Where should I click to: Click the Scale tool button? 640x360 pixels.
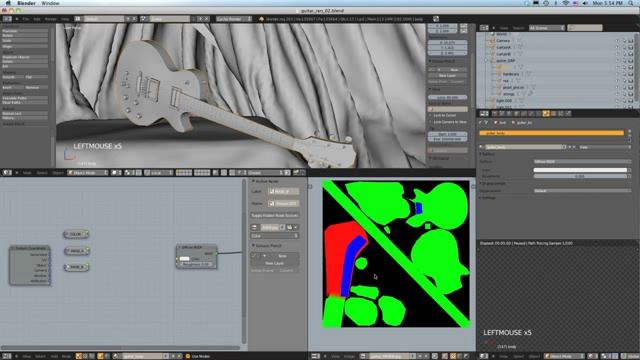[x=24, y=40]
